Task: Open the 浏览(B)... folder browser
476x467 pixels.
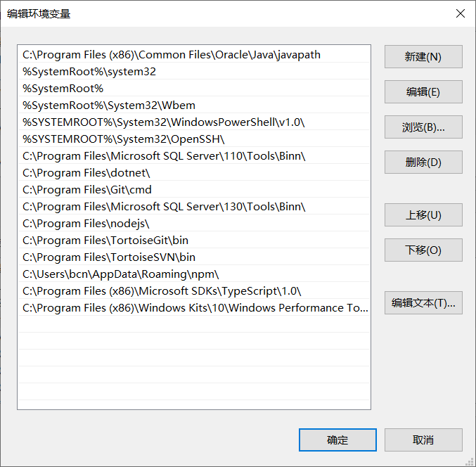Action: (x=423, y=127)
